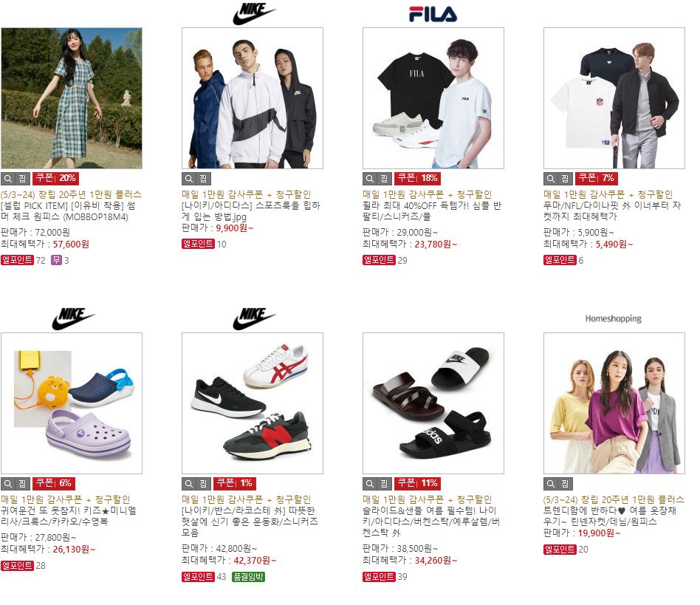Screen dimensions: 700x605
Task: Click the 11% coupon badge under the sandals
Action: [x=418, y=484]
